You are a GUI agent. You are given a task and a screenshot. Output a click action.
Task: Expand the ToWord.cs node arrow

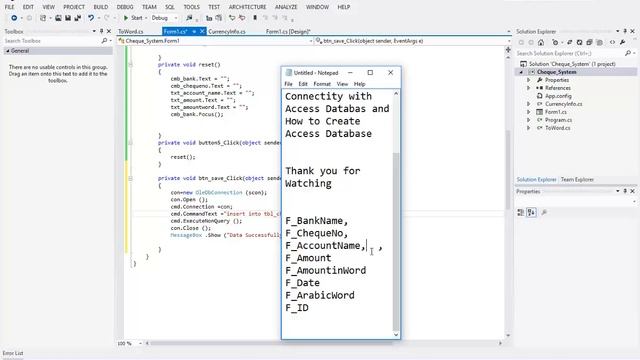click(x=529, y=128)
